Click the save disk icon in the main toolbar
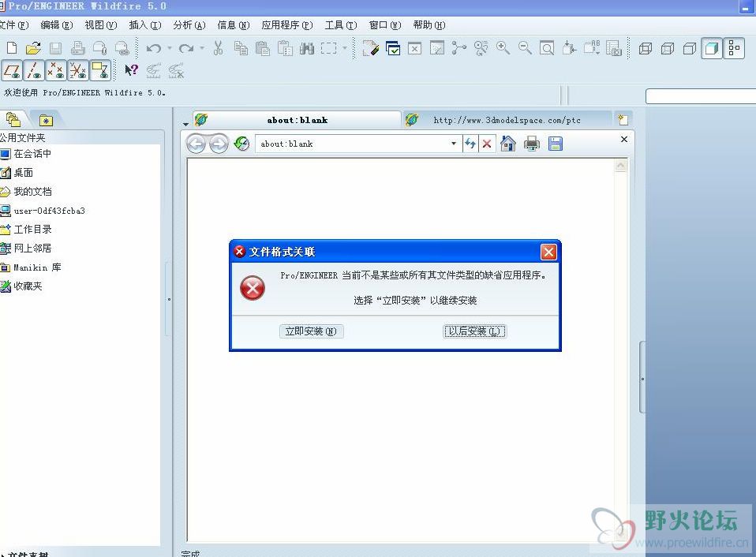The height and width of the screenshot is (557, 756). click(55, 48)
